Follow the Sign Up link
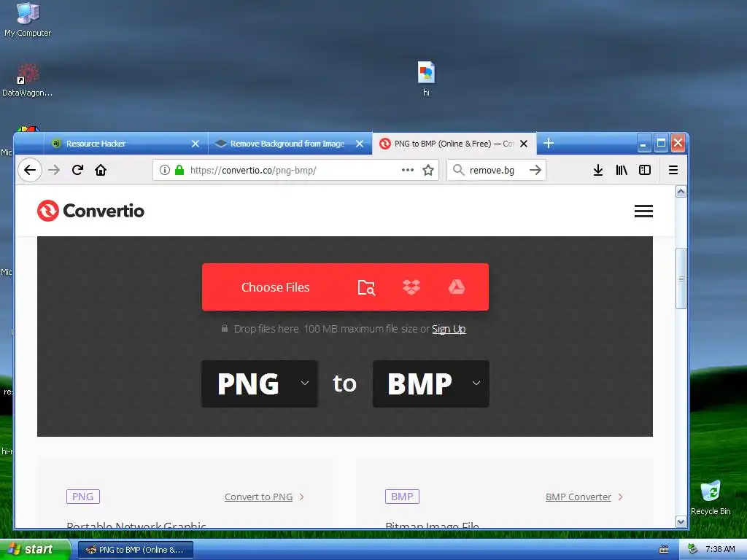The image size is (747, 560). 449,329
